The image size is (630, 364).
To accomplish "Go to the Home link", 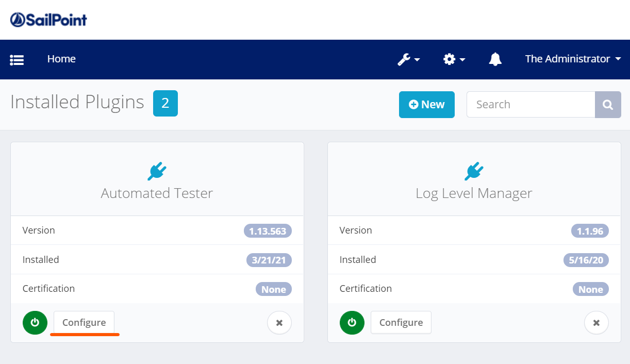I will pos(61,59).
